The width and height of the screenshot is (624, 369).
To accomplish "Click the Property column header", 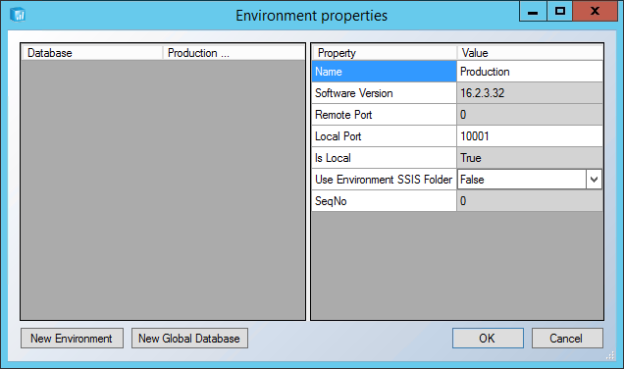I will [384, 53].
